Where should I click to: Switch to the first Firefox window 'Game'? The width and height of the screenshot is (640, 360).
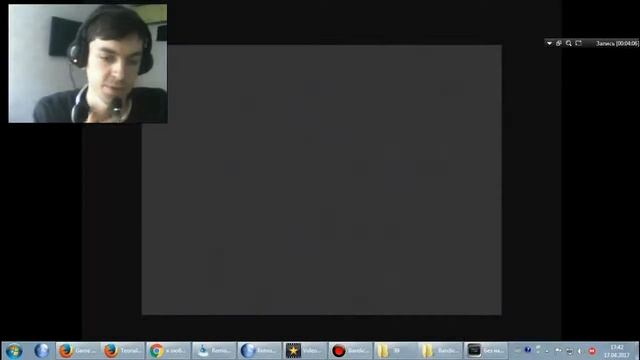pos(78,351)
